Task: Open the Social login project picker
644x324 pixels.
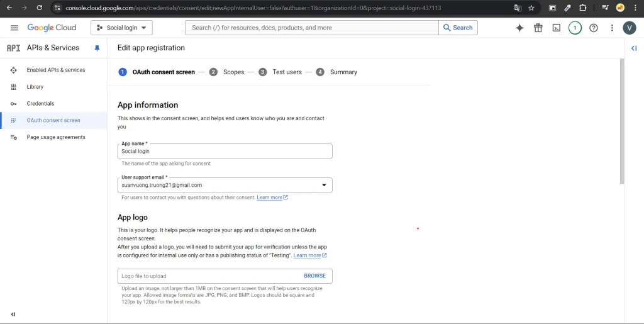Action: 121,28
